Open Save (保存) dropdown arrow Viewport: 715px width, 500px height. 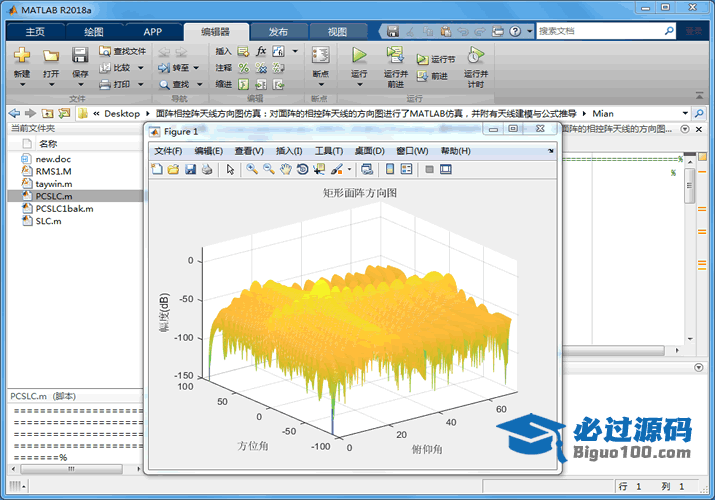tap(80, 85)
